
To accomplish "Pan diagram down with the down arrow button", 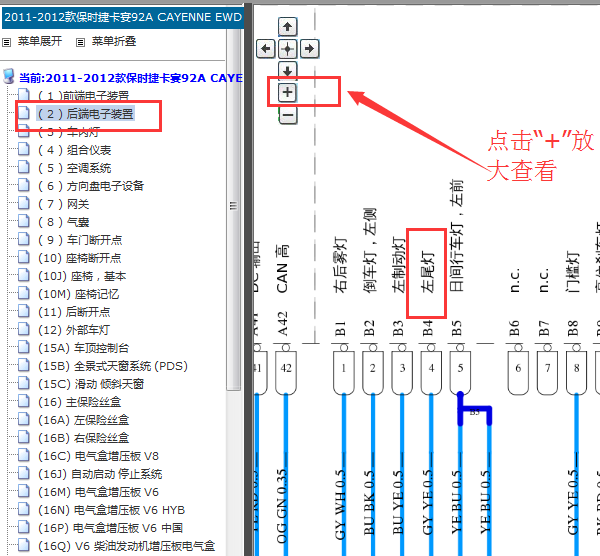I will click(x=287, y=70).
